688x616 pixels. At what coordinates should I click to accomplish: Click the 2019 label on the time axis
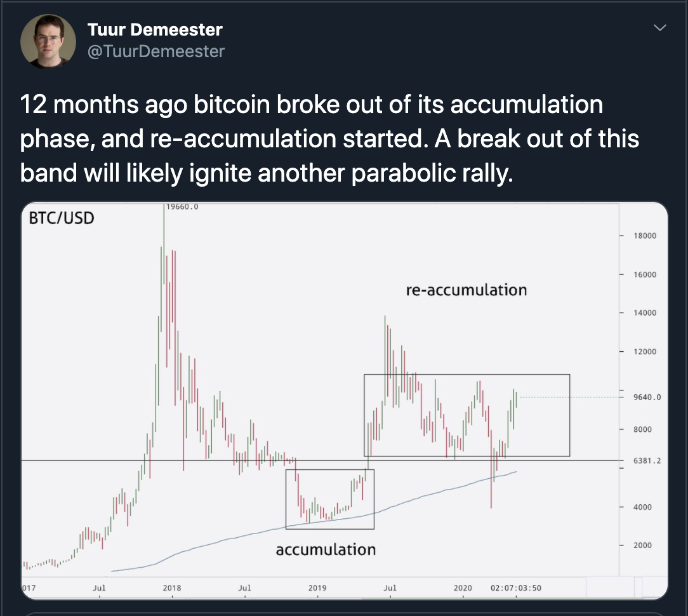[317, 588]
